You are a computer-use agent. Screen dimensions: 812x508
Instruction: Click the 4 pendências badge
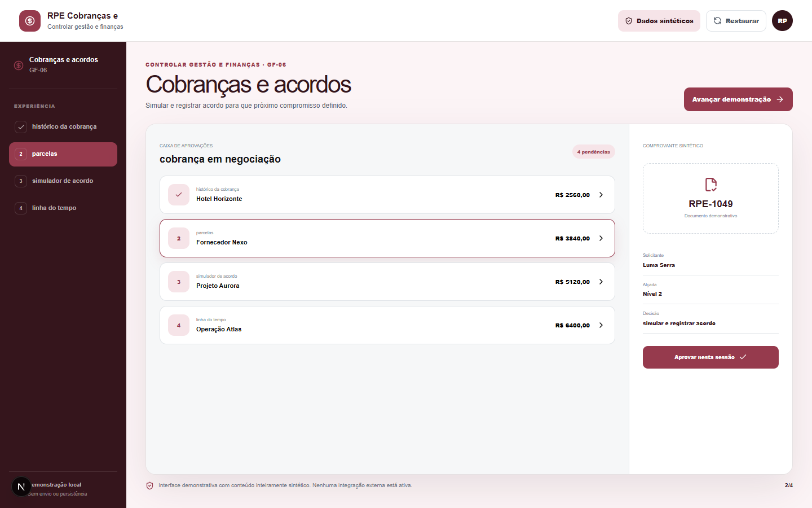tap(594, 152)
